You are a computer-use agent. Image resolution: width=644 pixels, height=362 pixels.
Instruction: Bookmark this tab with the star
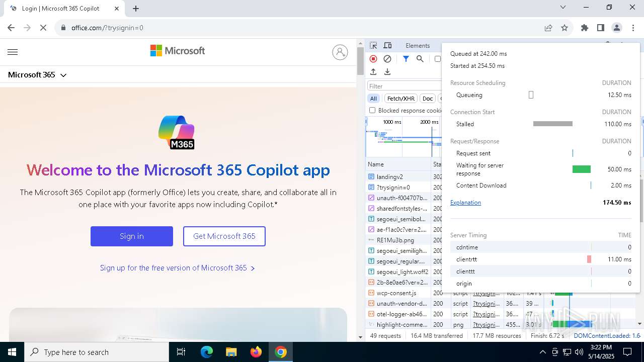[x=565, y=28]
